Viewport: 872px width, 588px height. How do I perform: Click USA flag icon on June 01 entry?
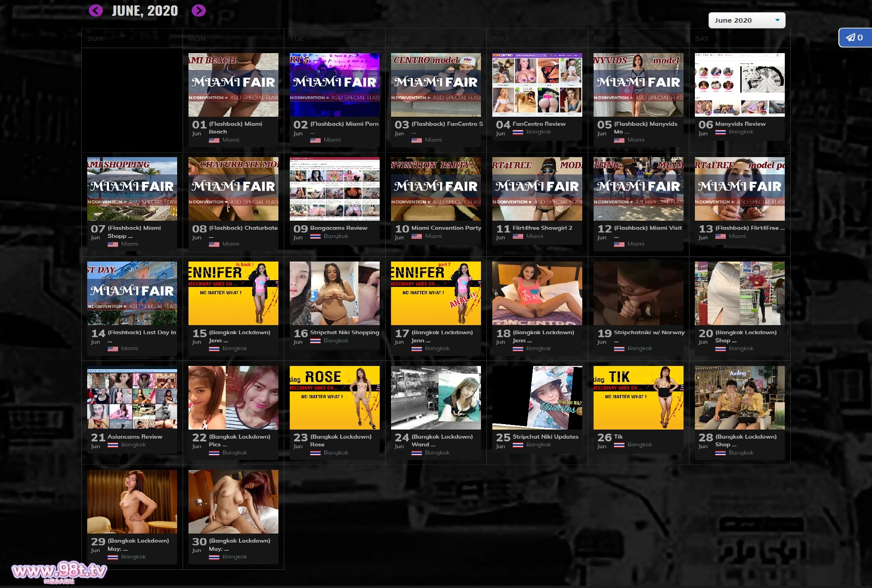click(x=214, y=140)
